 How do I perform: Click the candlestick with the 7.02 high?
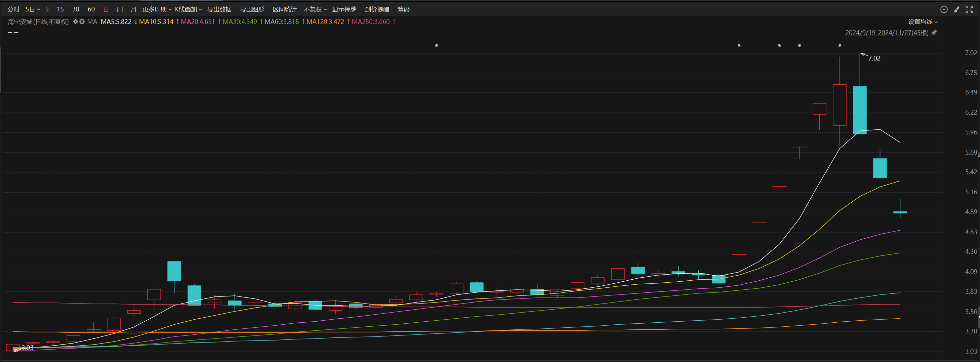(x=859, y=110)
